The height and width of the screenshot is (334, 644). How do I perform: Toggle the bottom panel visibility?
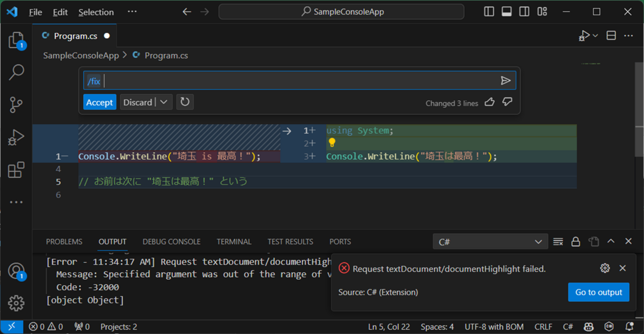[507, 12]
